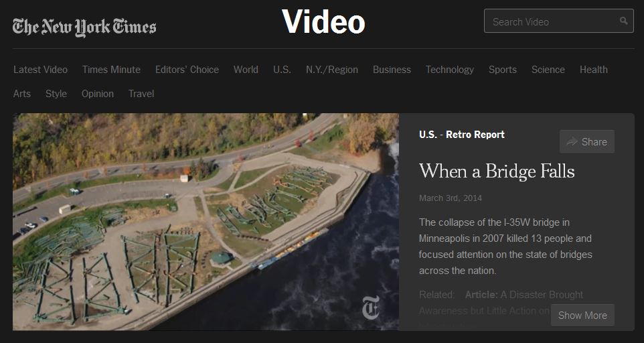Go to Editors' Choice videos
644x343 pixels.
click(x=187, y=70)
